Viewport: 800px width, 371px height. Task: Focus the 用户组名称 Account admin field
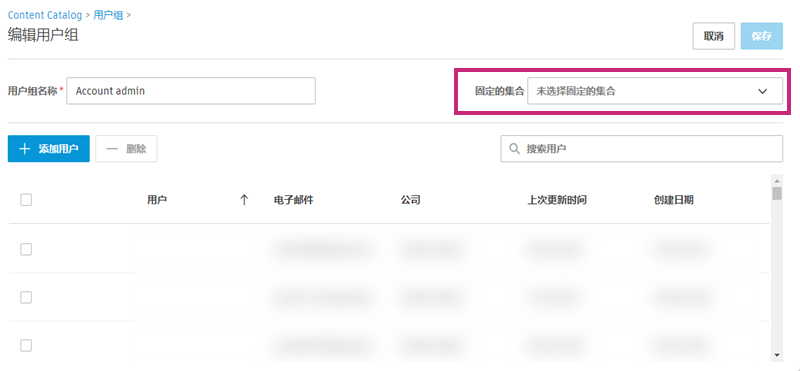point(191,91)
